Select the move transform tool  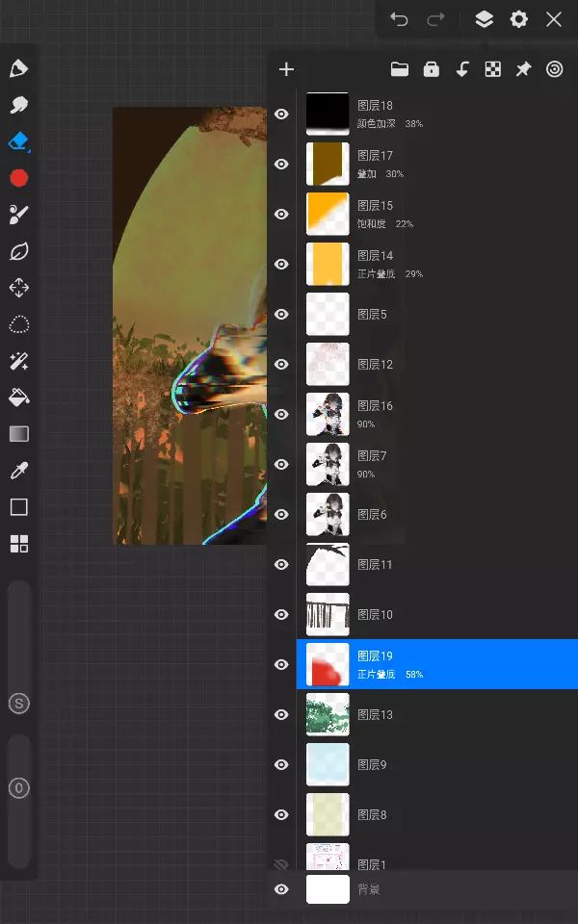click(x=19, y=288)
